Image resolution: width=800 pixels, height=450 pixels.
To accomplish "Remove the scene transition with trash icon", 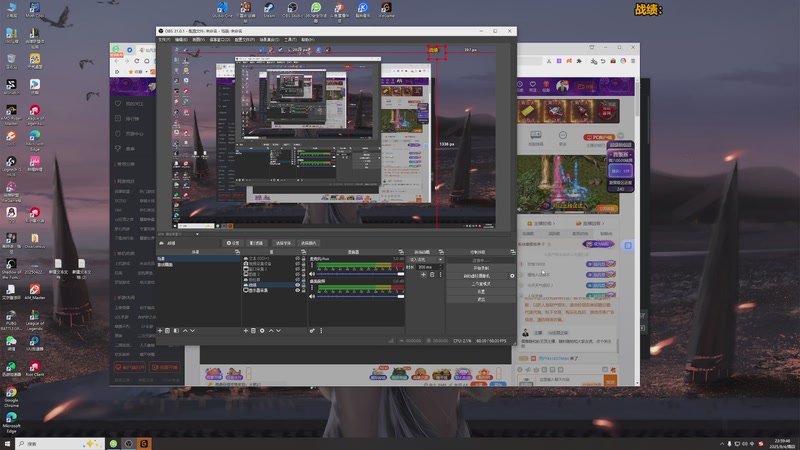I will pyautogui.click(x=432, y=274).
